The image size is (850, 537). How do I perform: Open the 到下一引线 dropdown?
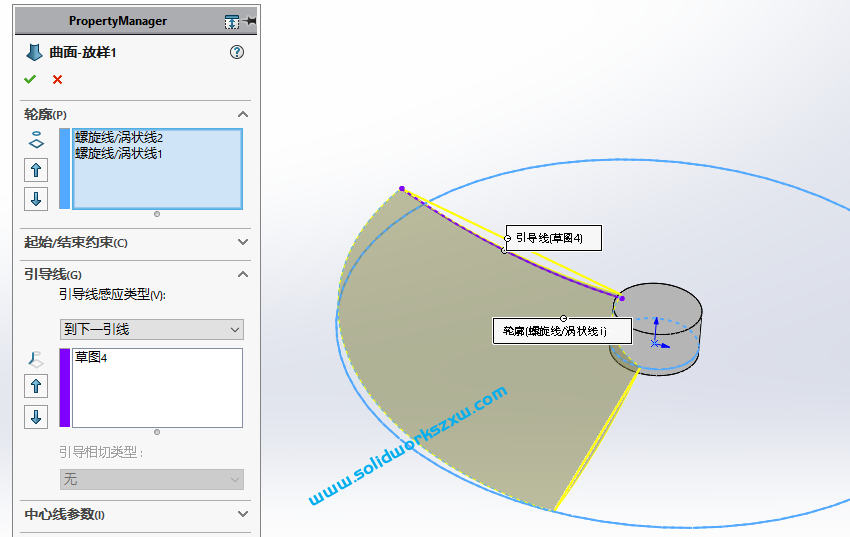click(152, 329)
